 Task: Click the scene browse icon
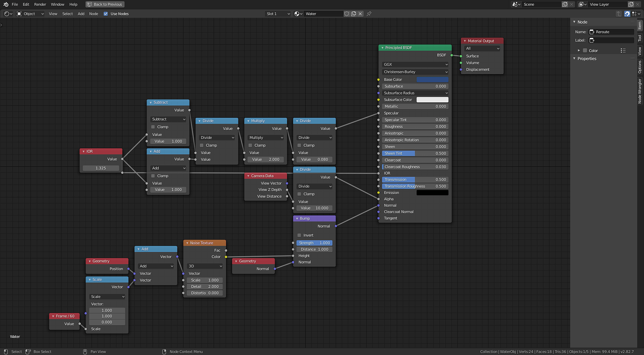click(517, 4)
